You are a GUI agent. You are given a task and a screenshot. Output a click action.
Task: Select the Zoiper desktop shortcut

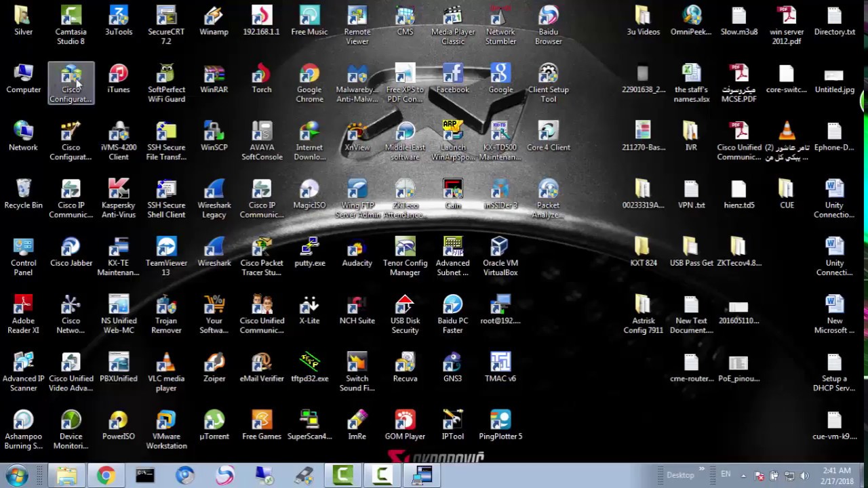coord(214,367)
